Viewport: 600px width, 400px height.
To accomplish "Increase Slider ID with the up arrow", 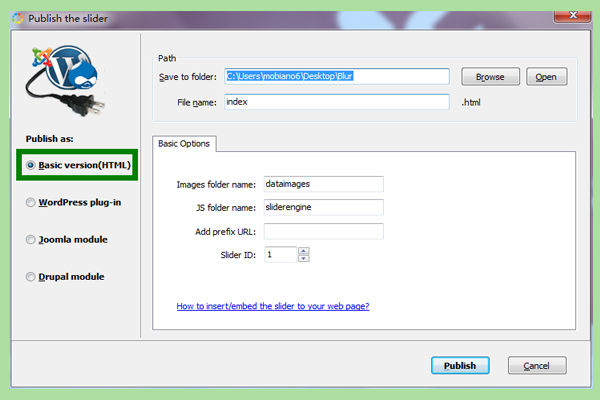I will point(303,250).
